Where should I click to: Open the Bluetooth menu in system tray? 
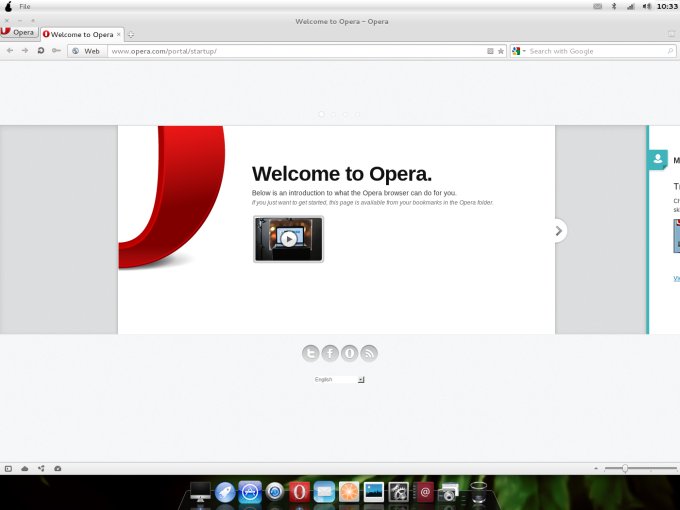click(614, 6)
